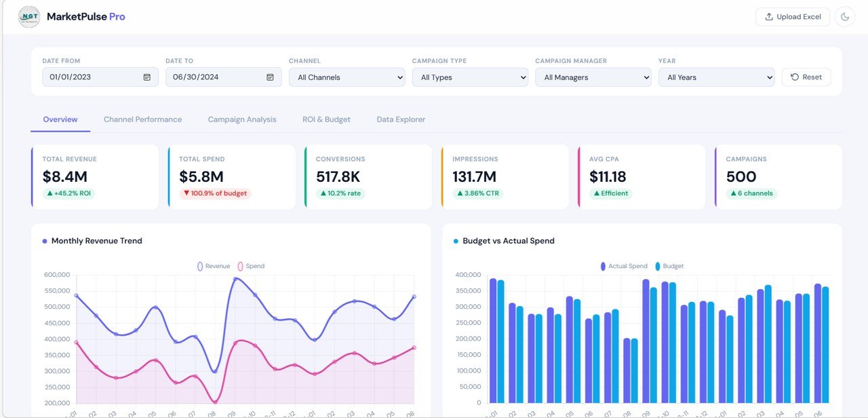Open the DATE TO calendar picker icon

(x=269, y=77)
